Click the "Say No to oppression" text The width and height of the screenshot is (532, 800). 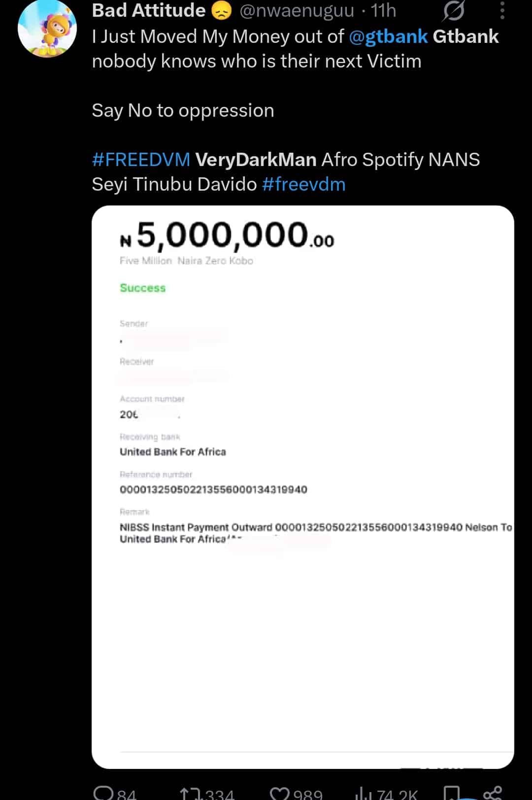coord(183,110)
